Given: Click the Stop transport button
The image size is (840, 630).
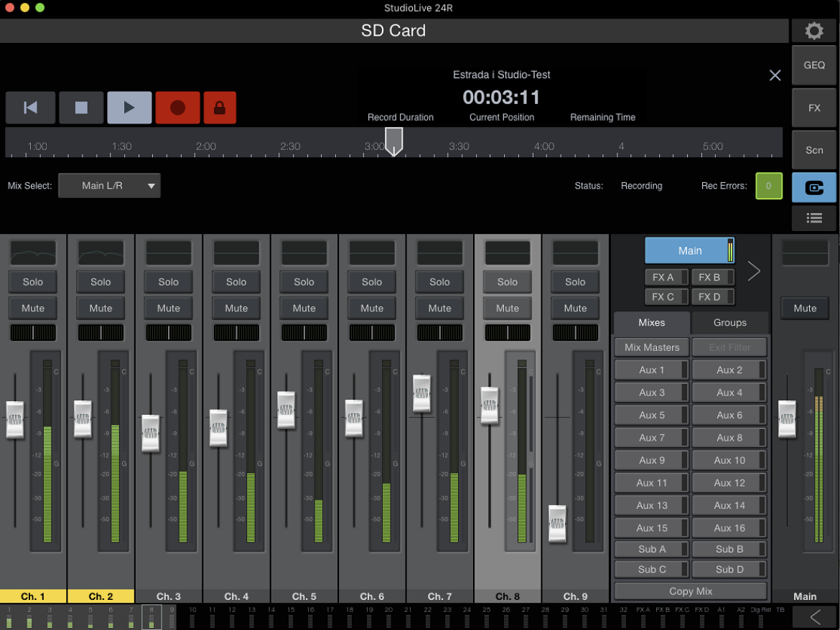Looking at the screenshot, I should [81, 108].
